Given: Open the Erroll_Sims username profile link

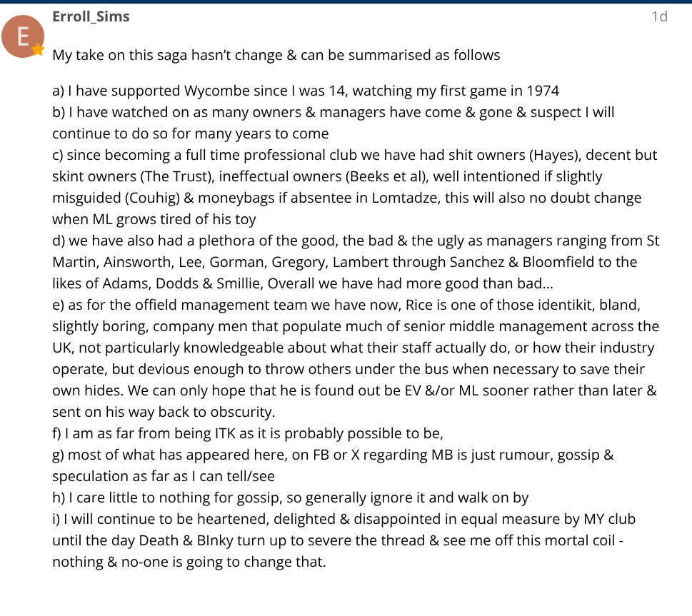Looking at the screenshot, I should [x=91, y=16].
